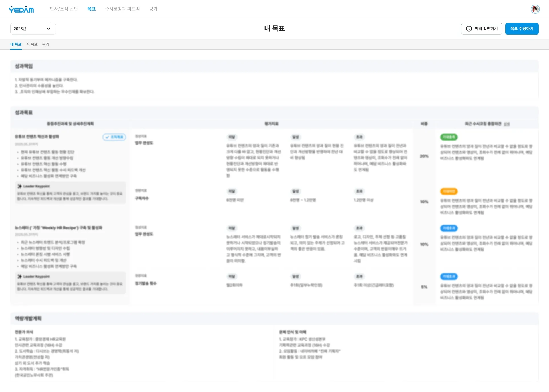549x392 pixels.
Task: Toggle the checked 조직목표 tag
Action: click(114, 137)
